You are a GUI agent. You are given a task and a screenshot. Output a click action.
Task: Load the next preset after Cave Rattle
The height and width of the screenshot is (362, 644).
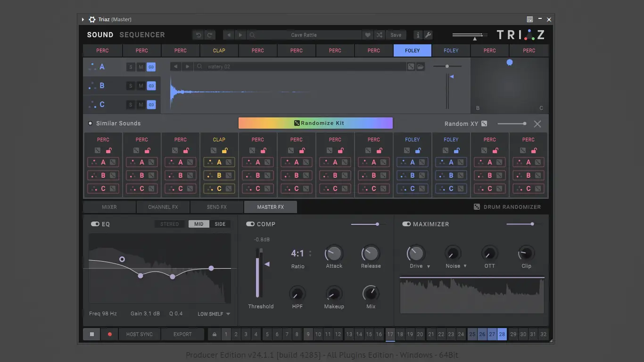[x=240, y=35]
